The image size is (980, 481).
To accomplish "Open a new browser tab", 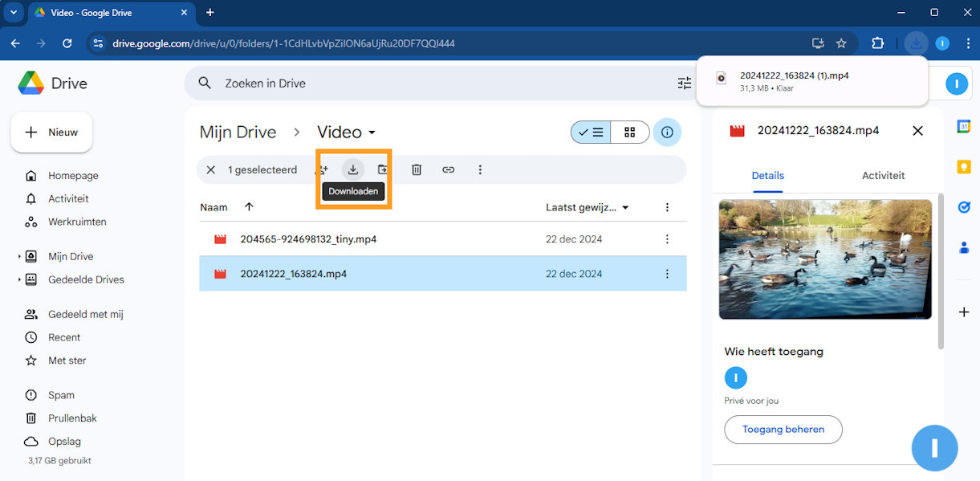I will (210, 13).
